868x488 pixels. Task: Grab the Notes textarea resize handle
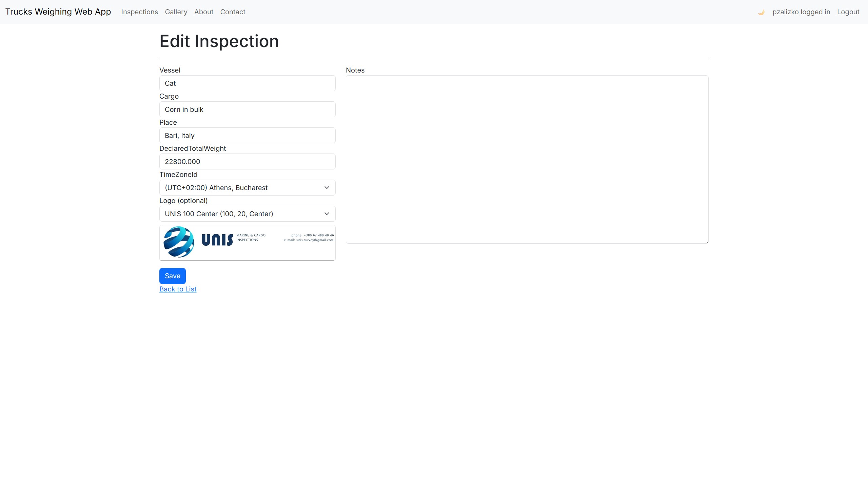(x=706, y=241)
